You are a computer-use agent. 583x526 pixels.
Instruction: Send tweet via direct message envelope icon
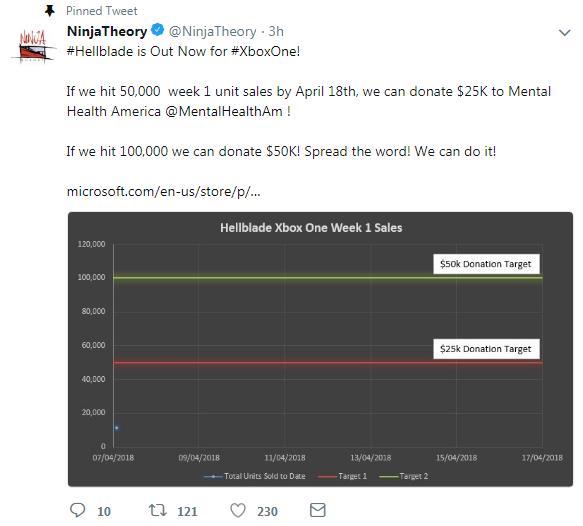[x=318, y=510]
